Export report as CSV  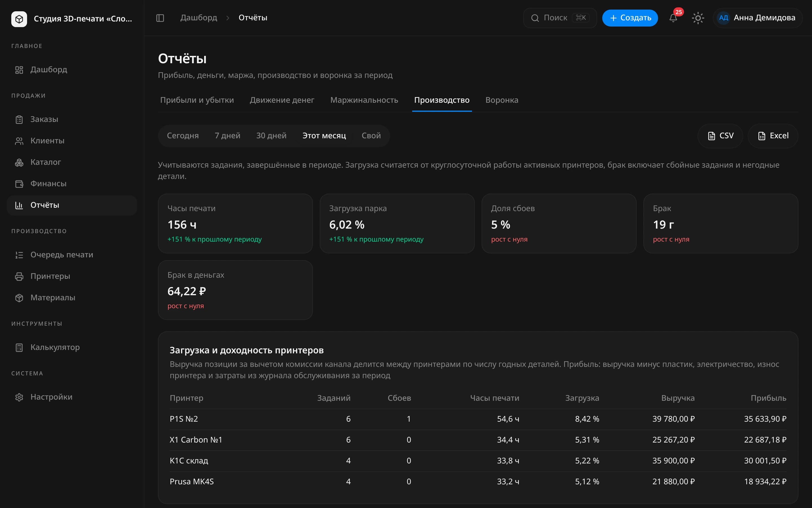pos(720,136)
